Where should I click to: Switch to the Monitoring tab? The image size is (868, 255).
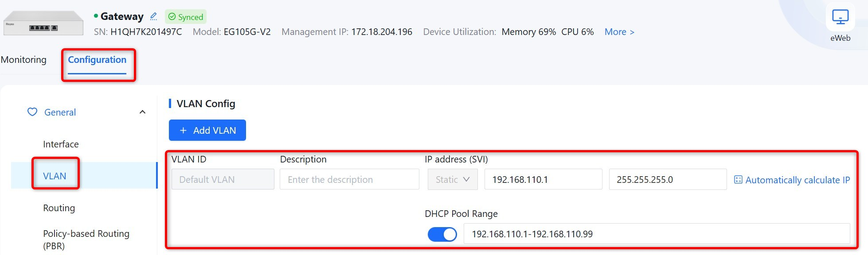(23, 60)
